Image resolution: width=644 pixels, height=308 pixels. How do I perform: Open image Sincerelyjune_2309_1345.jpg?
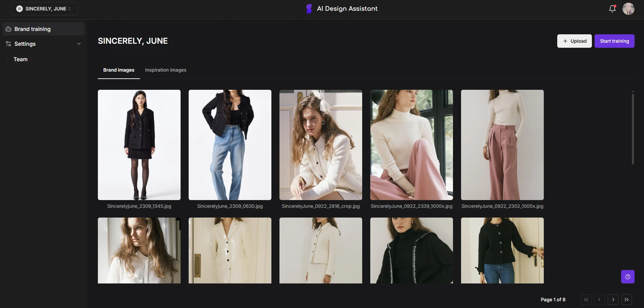point(139,145)
